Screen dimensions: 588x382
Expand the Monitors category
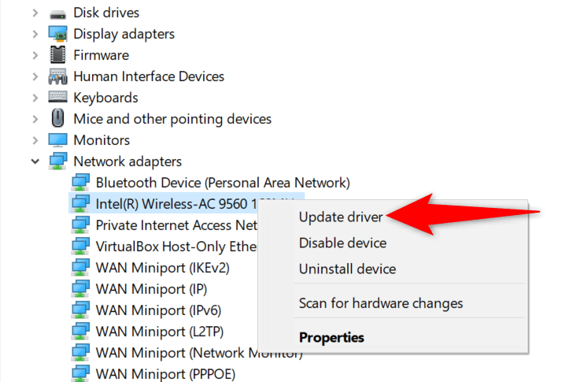click(35, 140)
